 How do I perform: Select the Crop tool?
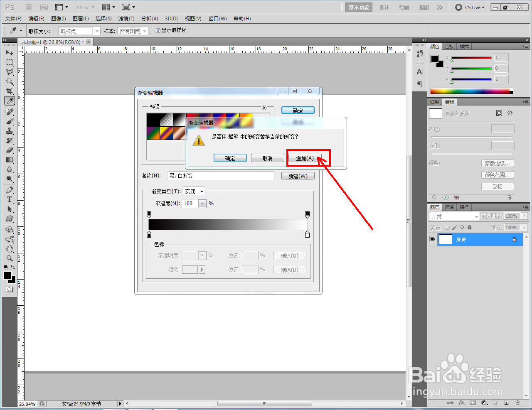click(10, 91)
